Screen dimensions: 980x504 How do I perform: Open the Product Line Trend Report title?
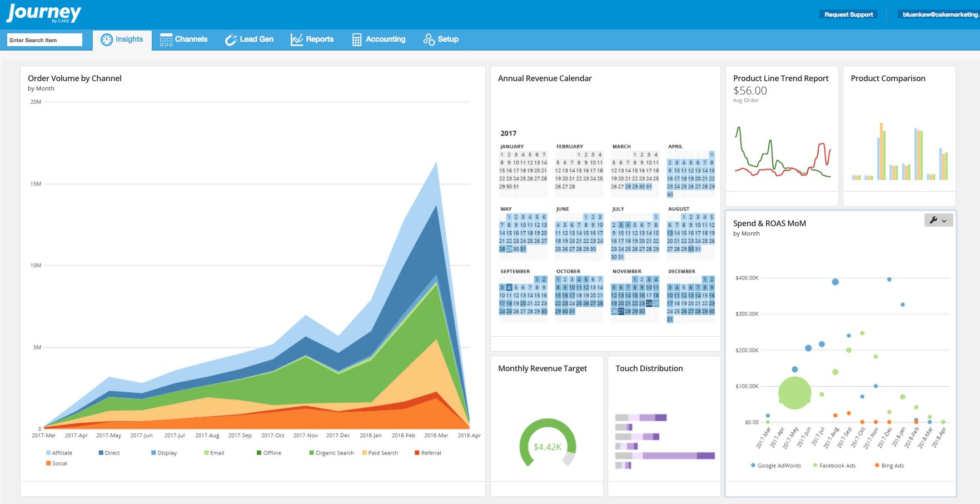pos(780,78)
